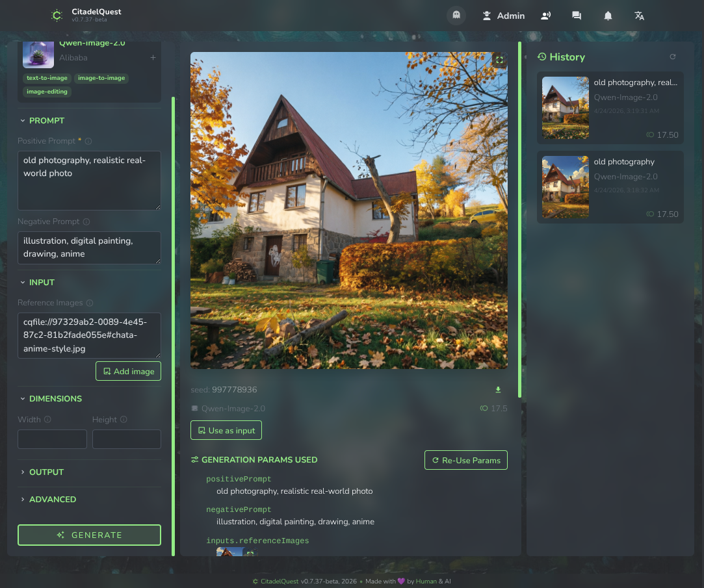Open the ghost mode icon

(x=456, y=15)
